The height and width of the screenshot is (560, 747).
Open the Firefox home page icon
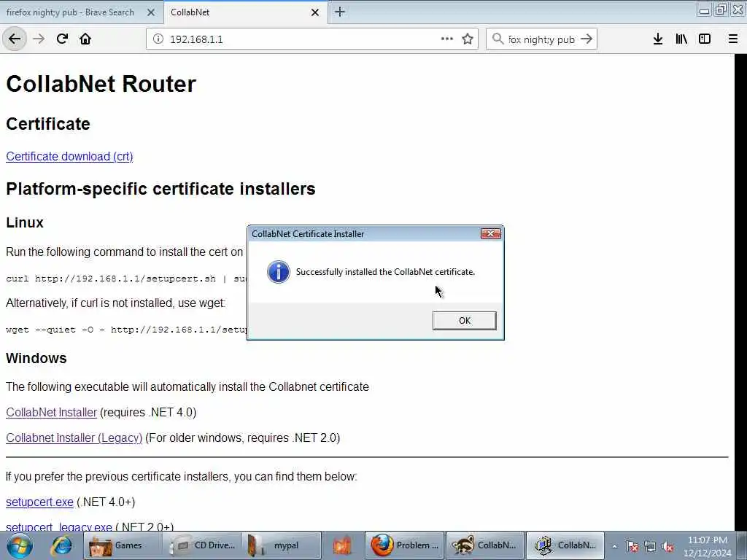point(85,39)
